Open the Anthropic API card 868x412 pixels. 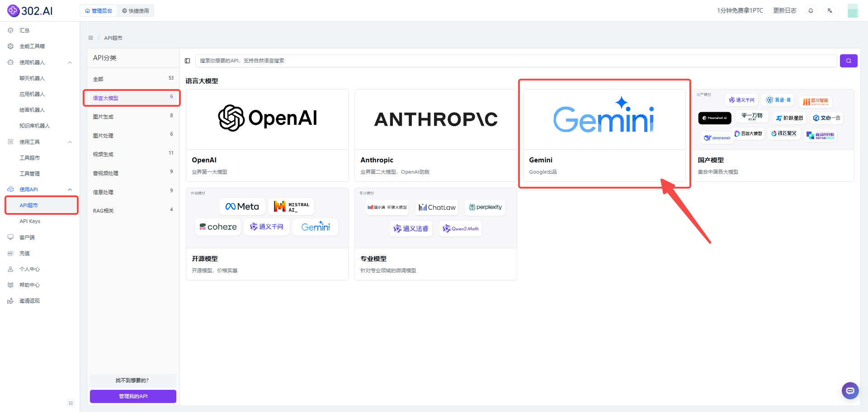click(x=436, y=135)
